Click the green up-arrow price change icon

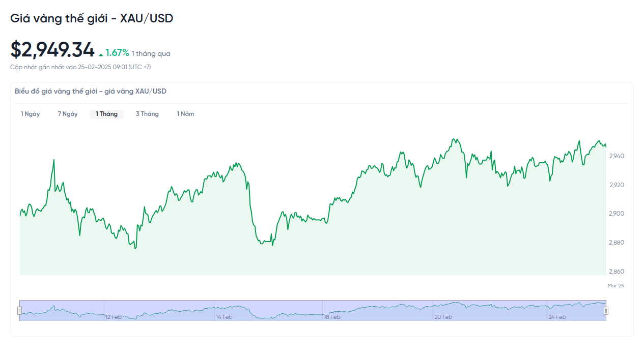[101, 54]
